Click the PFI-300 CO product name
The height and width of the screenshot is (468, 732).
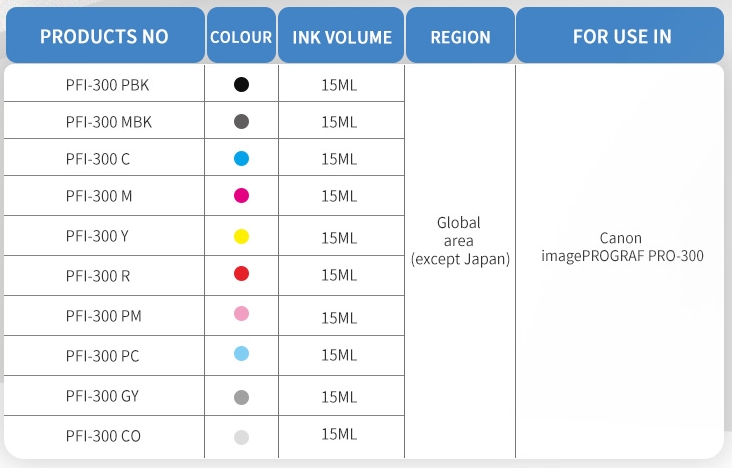pyautogui.click(x=103, y=436)
